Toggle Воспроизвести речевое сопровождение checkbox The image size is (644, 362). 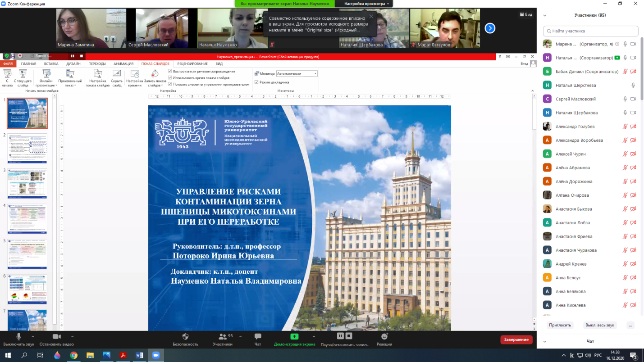click(x=170, y=72)
